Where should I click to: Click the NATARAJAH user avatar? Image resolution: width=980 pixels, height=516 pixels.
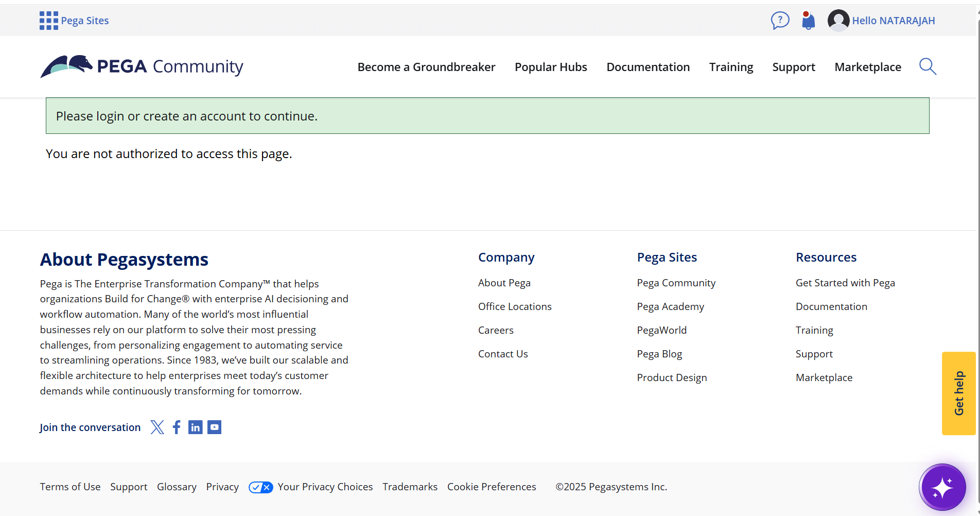click(838, 20)
